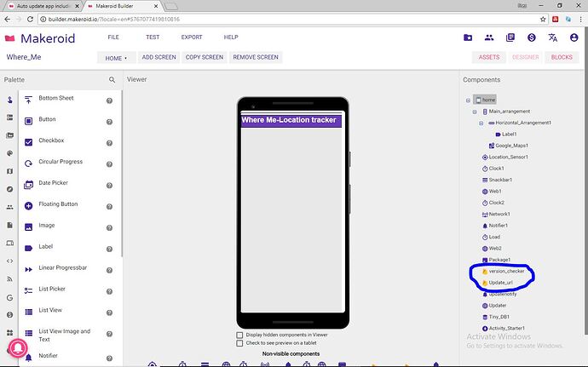Click the DESIGNER view button
This screenshot has width=588, height=367.
(526, 57)
